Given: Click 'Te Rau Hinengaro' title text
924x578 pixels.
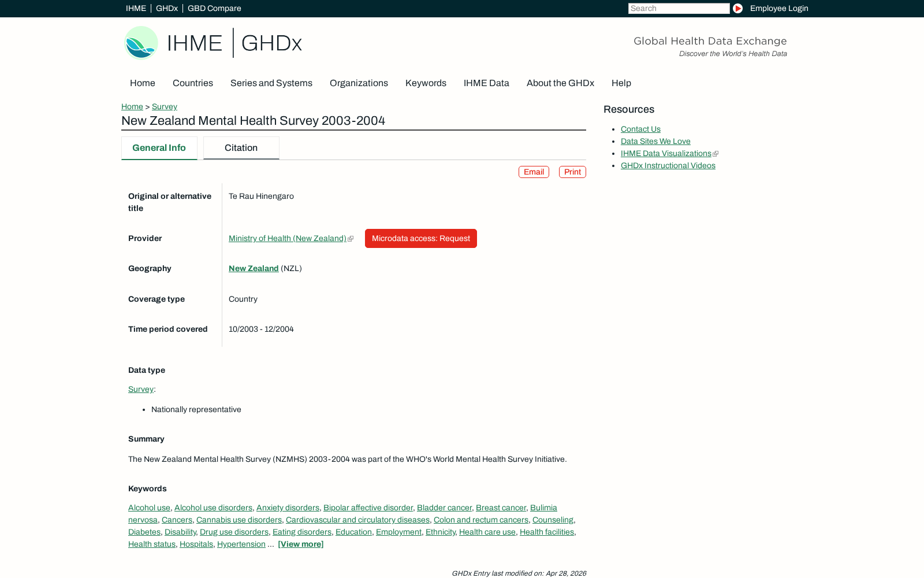Looking at the screenshot, I should [261, 196].
